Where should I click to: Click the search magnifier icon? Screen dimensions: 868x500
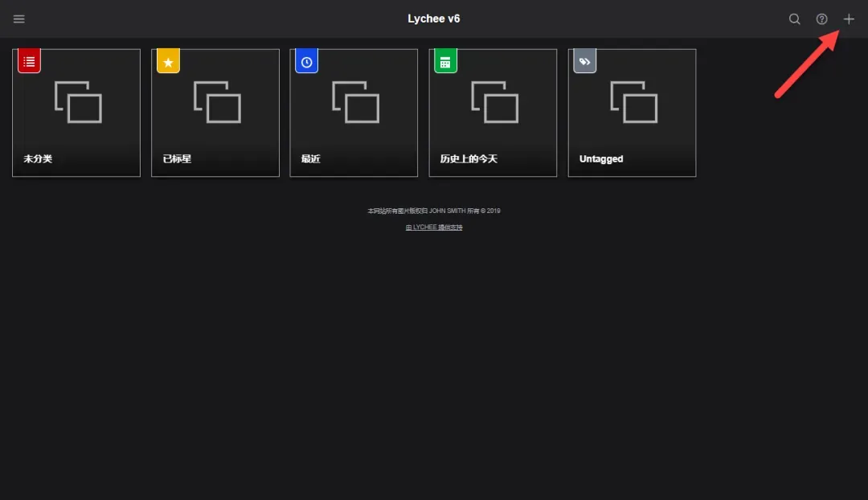(x=794, y=19)
